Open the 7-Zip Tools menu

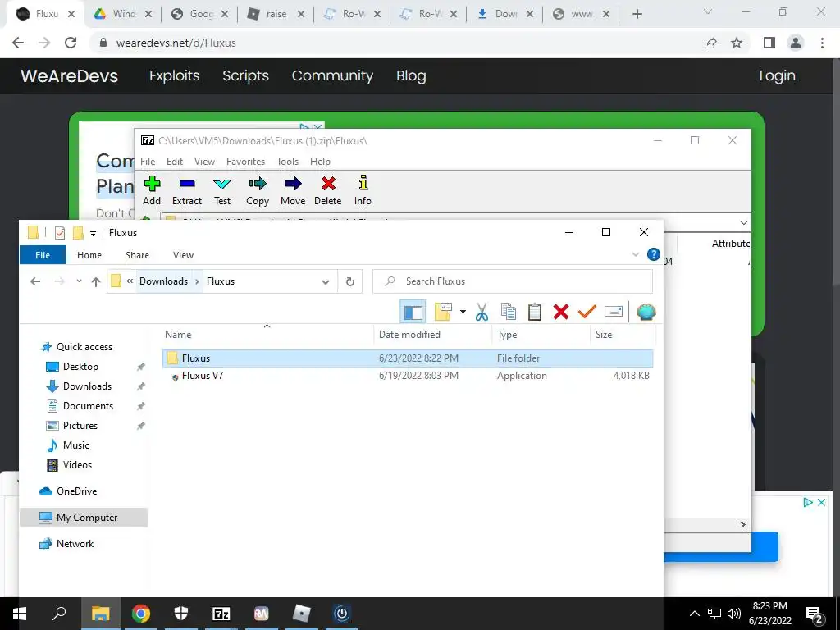coord(287,162)
